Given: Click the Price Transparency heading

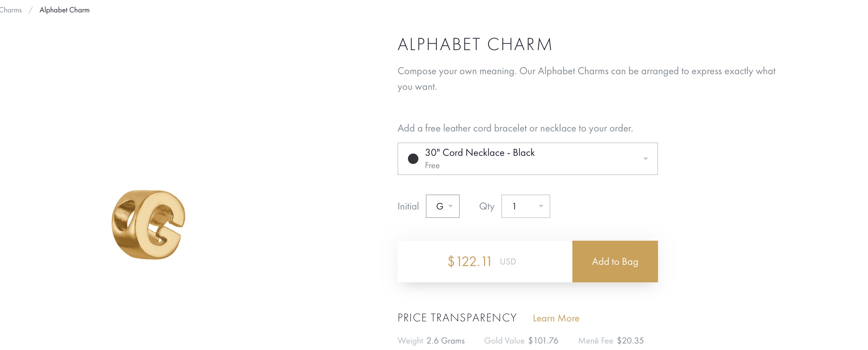Looking at the screenshot, I should pos(457,318).
